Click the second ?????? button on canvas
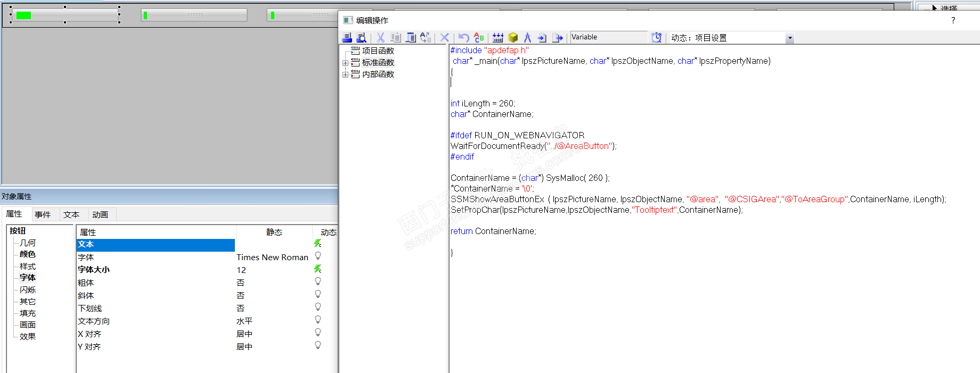This screenshot has width=980, height=373. [194, 15]
